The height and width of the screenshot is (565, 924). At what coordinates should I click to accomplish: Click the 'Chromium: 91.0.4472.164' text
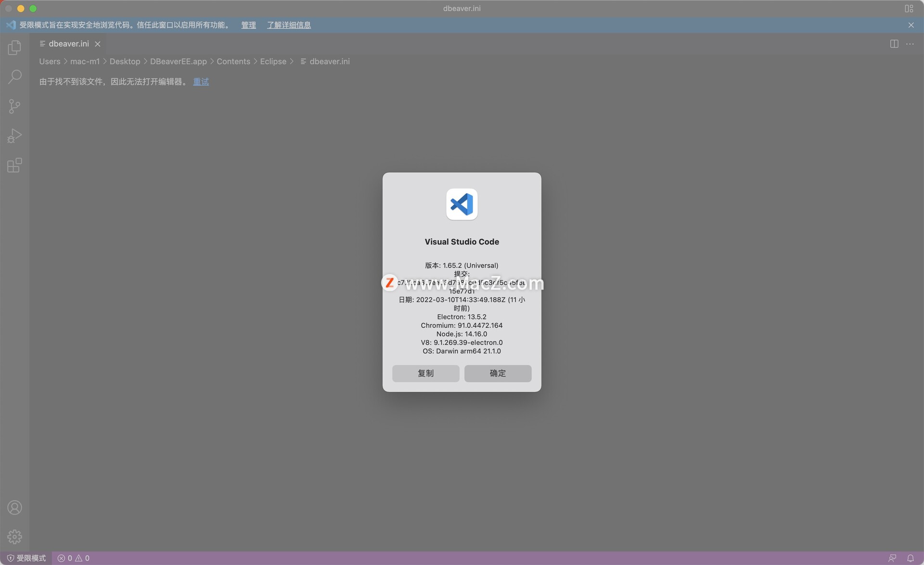pyautogui.click(x=462, y=326)
